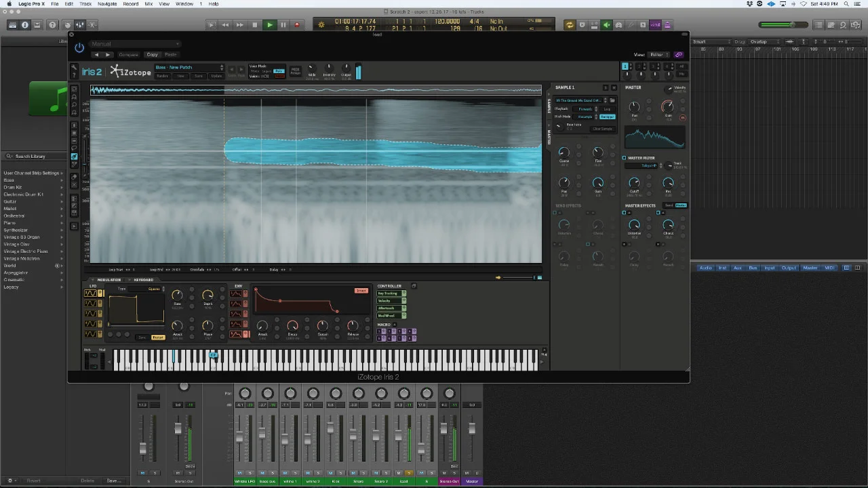Select the first envelope slot icon
The height and width of the screenshot is (488, 868).
[236, 293]
